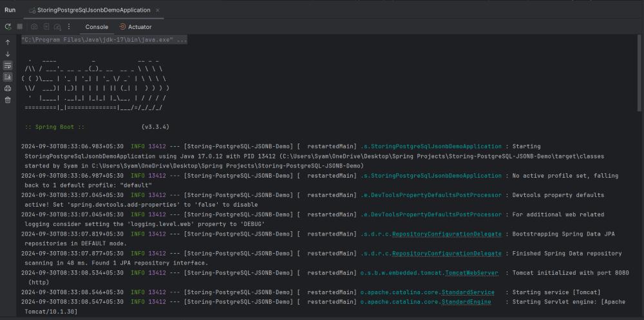
Task: Clear all console output with trash icon
Action: (8, 100)
